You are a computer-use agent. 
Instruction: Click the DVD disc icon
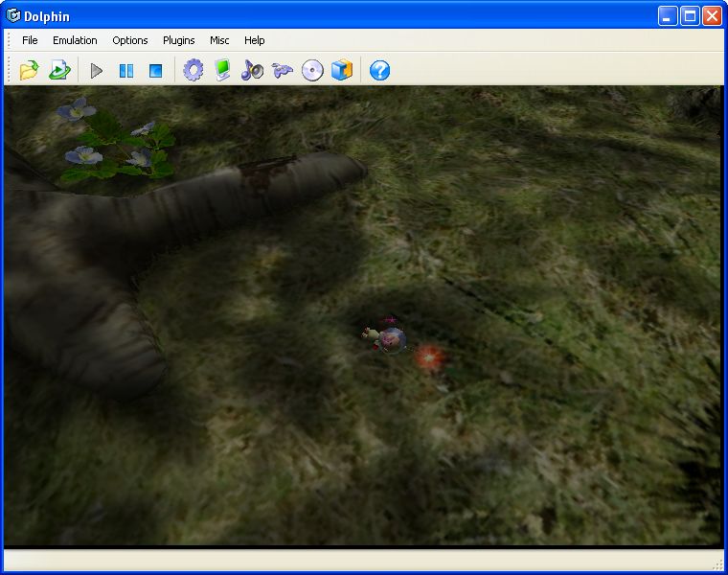(x=312, y=71)
